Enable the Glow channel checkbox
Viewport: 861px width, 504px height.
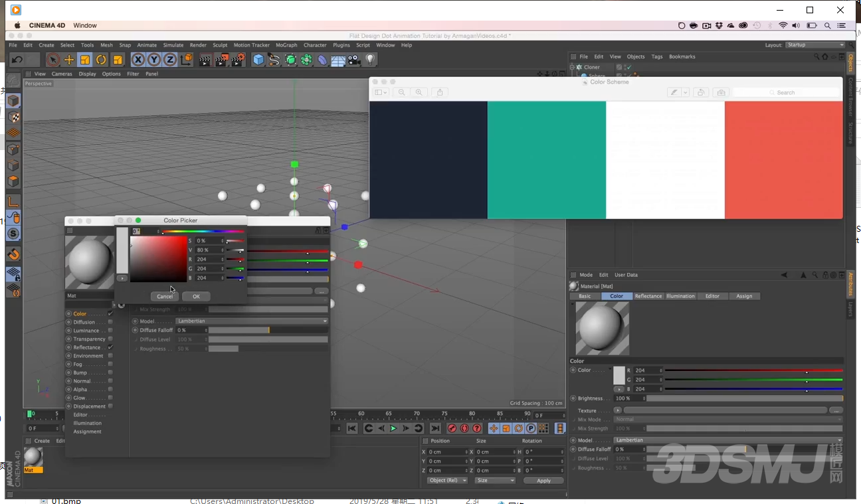tap(110, 398)
